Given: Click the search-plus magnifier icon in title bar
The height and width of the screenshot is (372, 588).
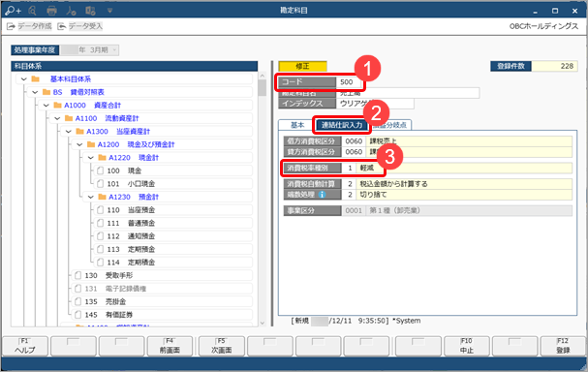Looking at the screenshot, I should (13, 11).
